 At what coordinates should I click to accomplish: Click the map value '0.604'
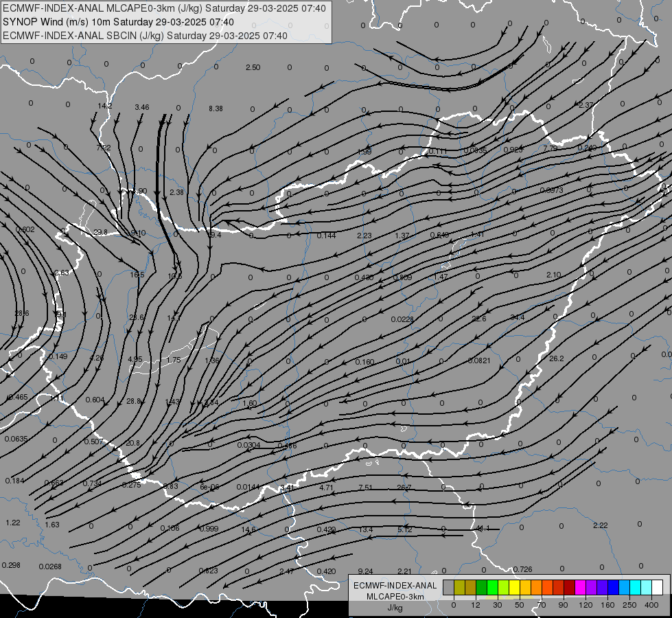tap(95, 400)
